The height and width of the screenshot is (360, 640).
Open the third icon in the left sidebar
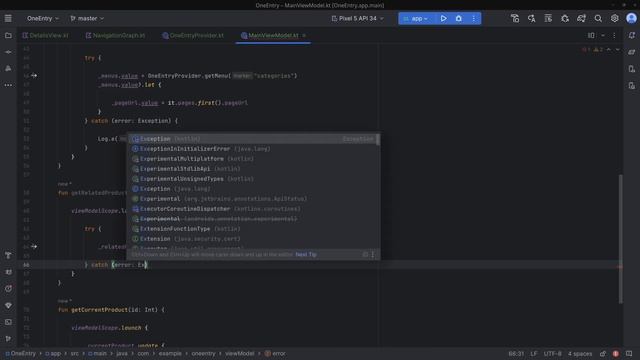(x=8, y=69)
